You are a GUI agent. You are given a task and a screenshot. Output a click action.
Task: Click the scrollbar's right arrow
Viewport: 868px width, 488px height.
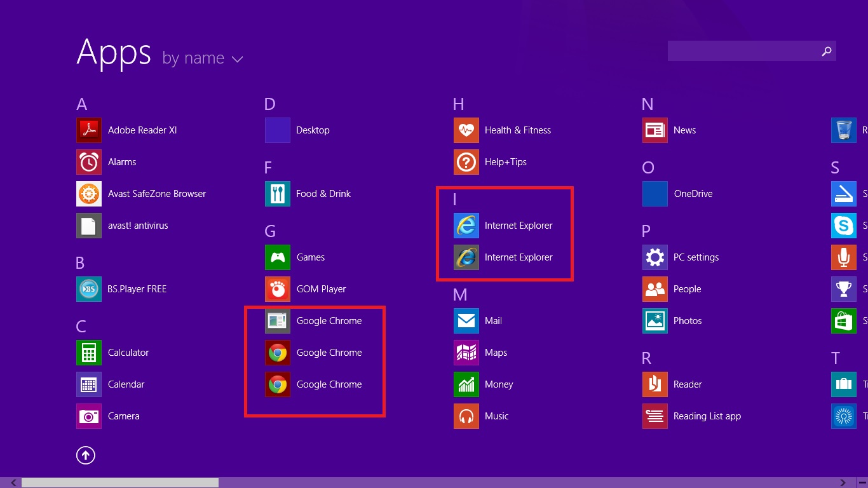click(x=843, y=483)
